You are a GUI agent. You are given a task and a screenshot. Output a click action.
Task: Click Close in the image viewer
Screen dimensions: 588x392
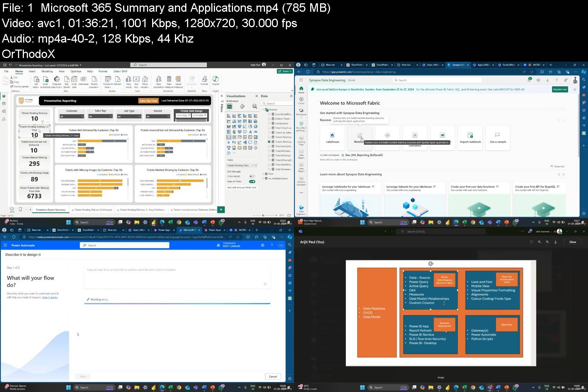pyautogui.click(x=573, y=242)
